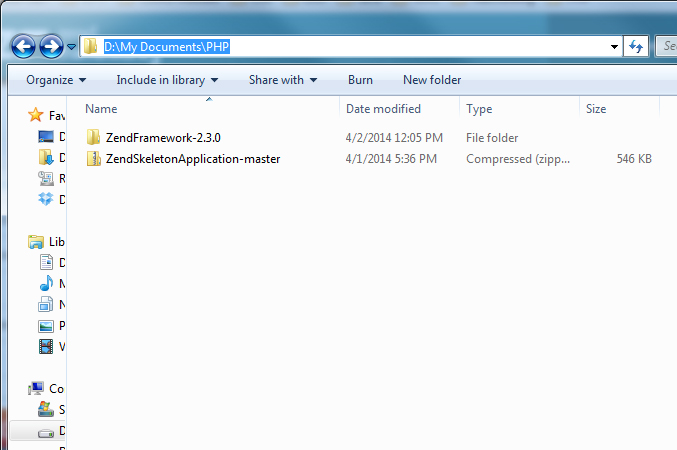Viewport: 677px width, 450px height.
Task: Open the Videos library film icon
Action: point(46,346)
